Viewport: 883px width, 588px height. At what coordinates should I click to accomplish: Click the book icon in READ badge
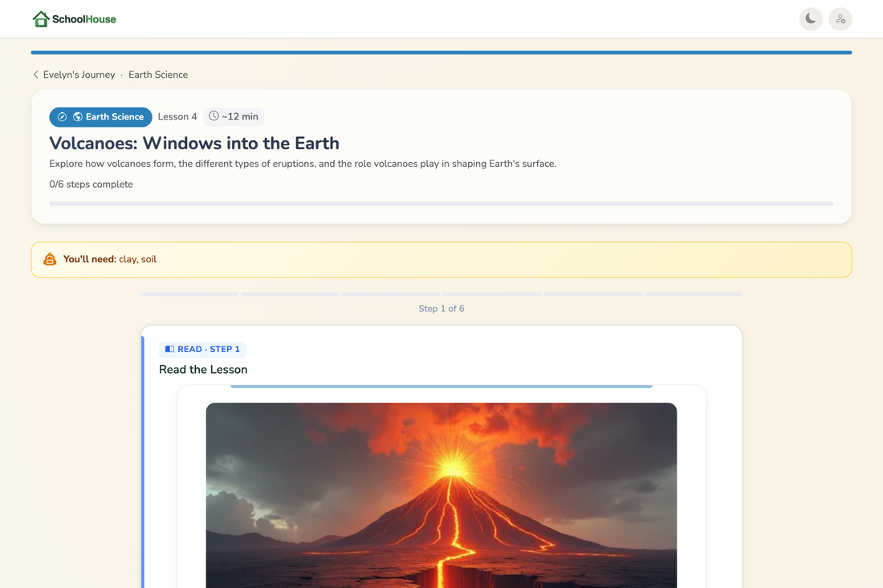169,350
